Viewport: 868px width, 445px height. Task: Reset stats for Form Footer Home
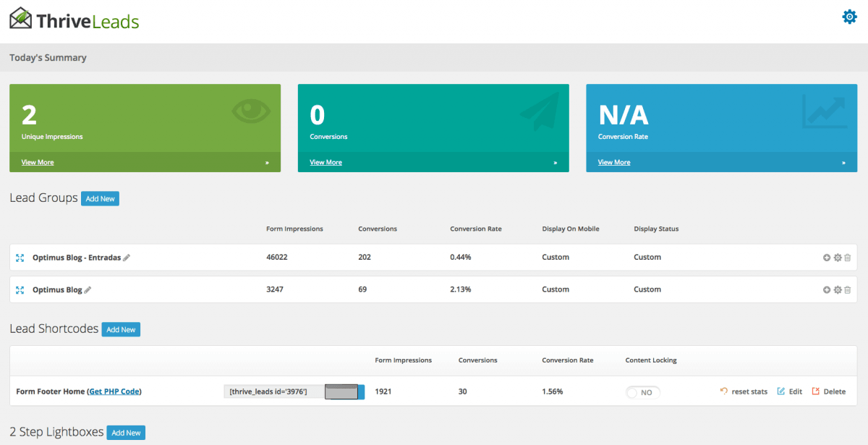point(744,391)
